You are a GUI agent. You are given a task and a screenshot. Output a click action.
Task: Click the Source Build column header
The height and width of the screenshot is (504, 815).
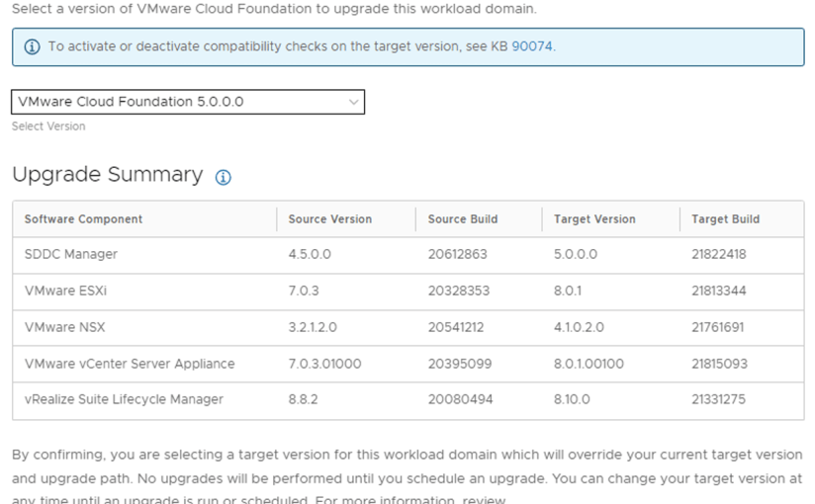coord(462,219)
